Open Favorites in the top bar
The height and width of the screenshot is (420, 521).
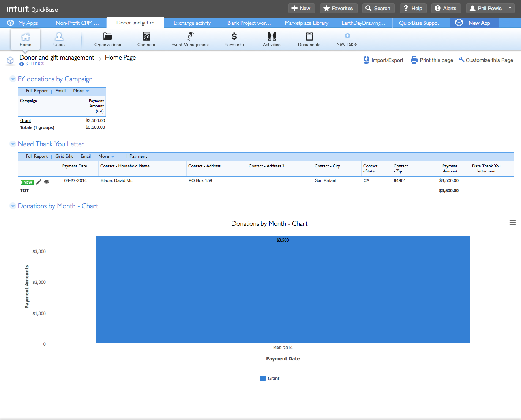pos(339,8)
